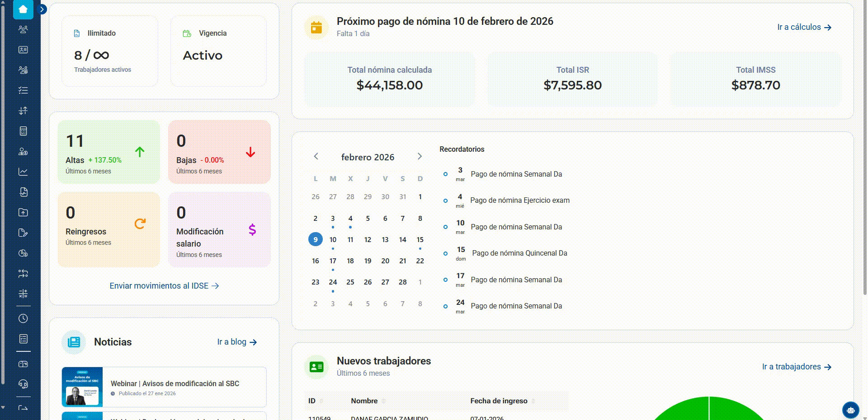Open the headset support icon in sidebar
Screen dimensions: 868x420
23,384
